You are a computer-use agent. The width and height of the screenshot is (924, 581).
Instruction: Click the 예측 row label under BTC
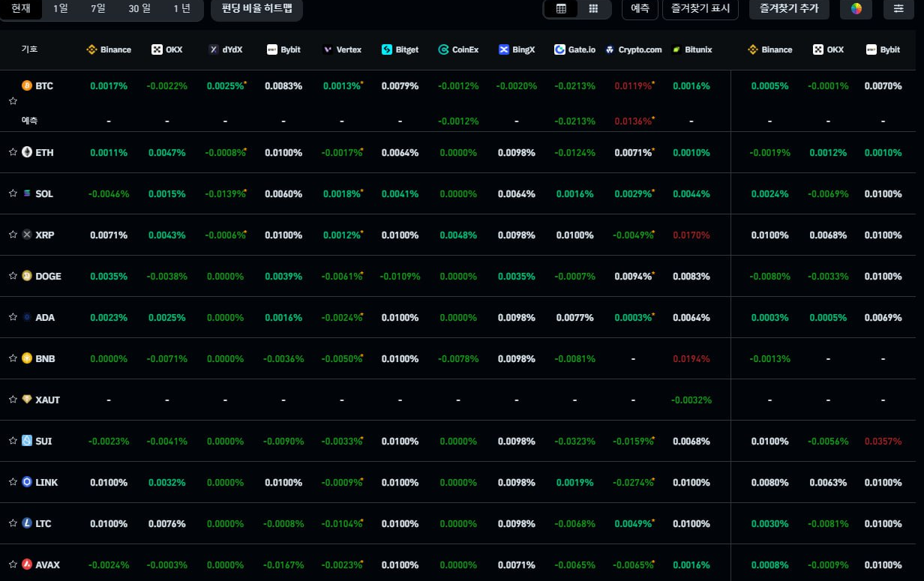tap(29, 120)
